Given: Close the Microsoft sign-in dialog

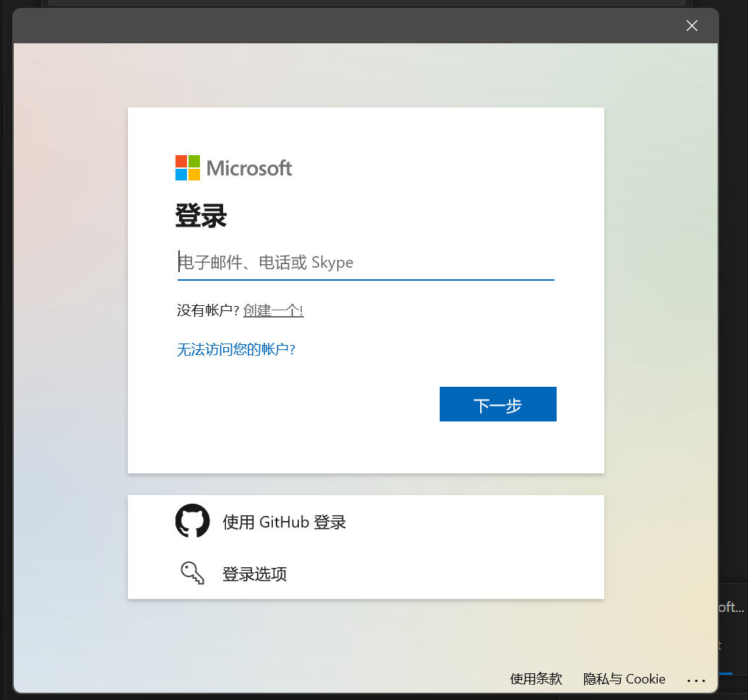Looking at the screenshot, I should [x=692, y=26].
